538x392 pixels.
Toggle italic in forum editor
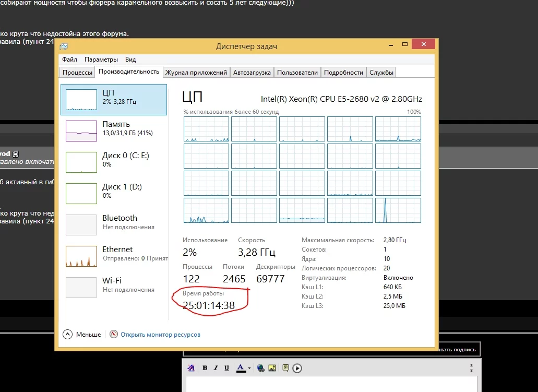(x=216, y=368)
